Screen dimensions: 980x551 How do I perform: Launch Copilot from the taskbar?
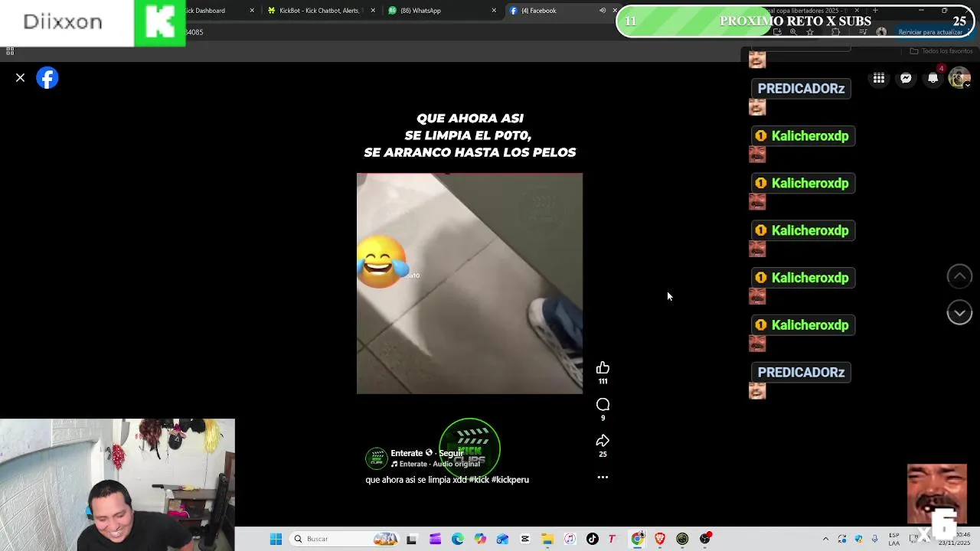pos(480,539)
